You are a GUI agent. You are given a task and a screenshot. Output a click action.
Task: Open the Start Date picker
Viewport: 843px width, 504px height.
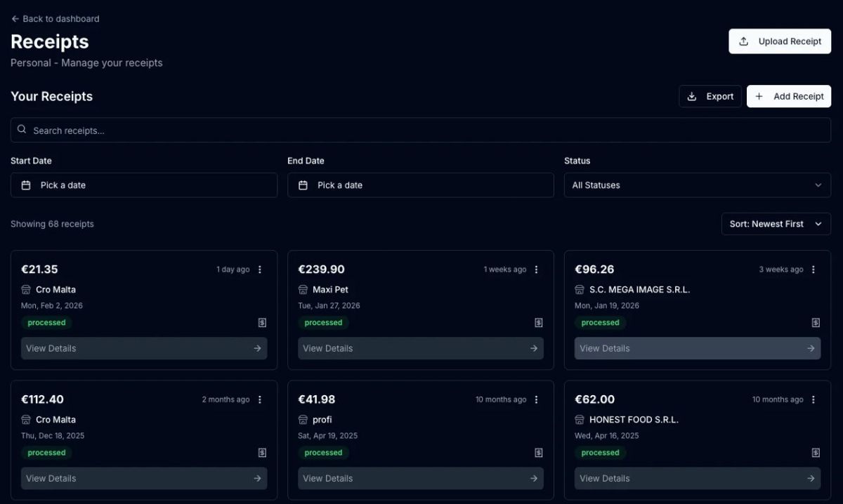pyautogui.click(x=143, y=185)
